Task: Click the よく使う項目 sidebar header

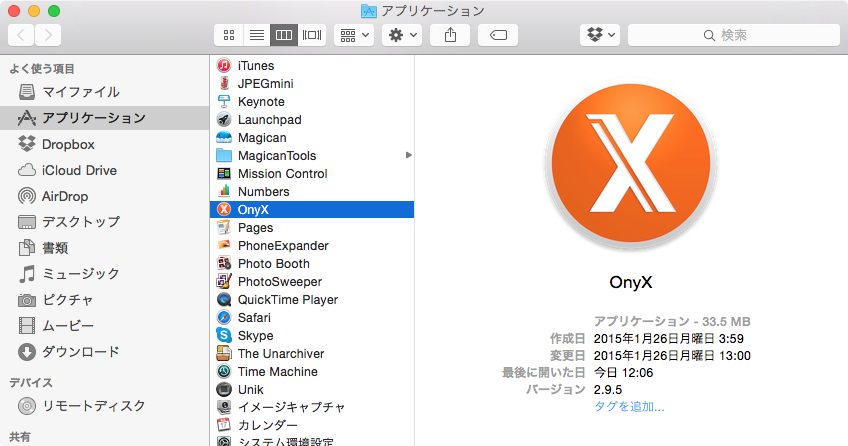Action: click(x=42, y=69)
